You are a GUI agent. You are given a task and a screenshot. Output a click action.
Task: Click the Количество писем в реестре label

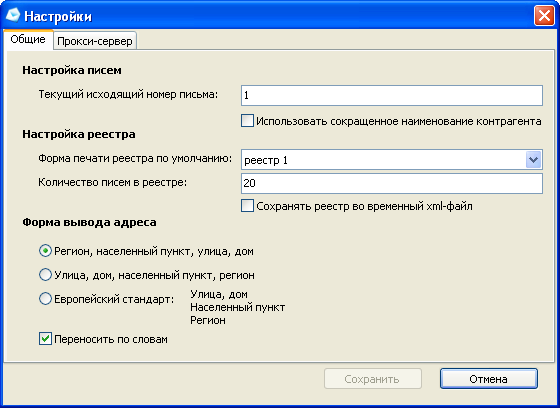pyautogui.click(x=112, y=183)
